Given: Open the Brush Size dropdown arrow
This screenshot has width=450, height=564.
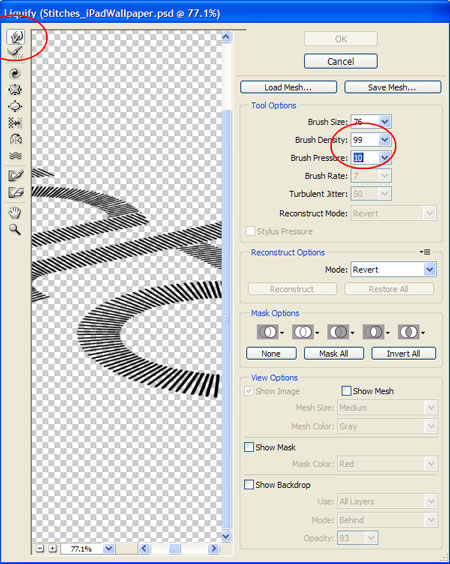Looking at the screenshot, I should pyautogui.click(x=385, y=122).
